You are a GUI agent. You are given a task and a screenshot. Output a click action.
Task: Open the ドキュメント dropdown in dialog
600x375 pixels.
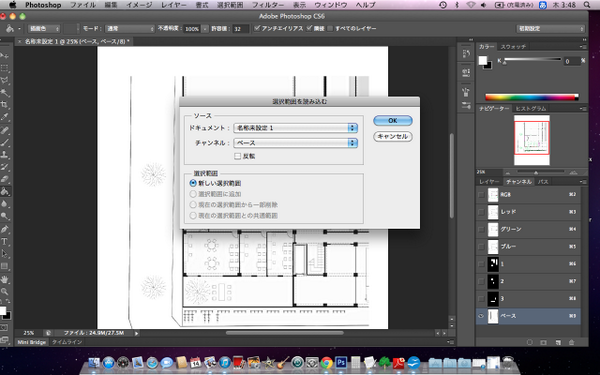295,128
